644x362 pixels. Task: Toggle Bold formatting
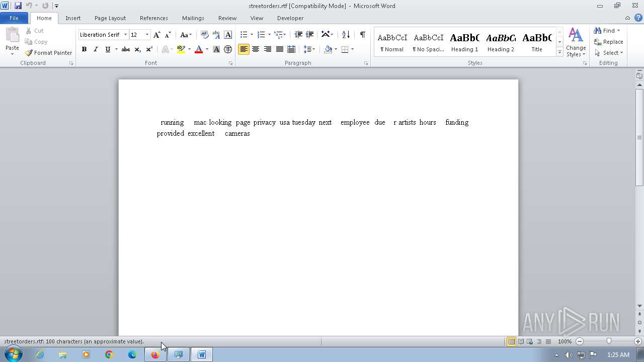click(84, 49)
